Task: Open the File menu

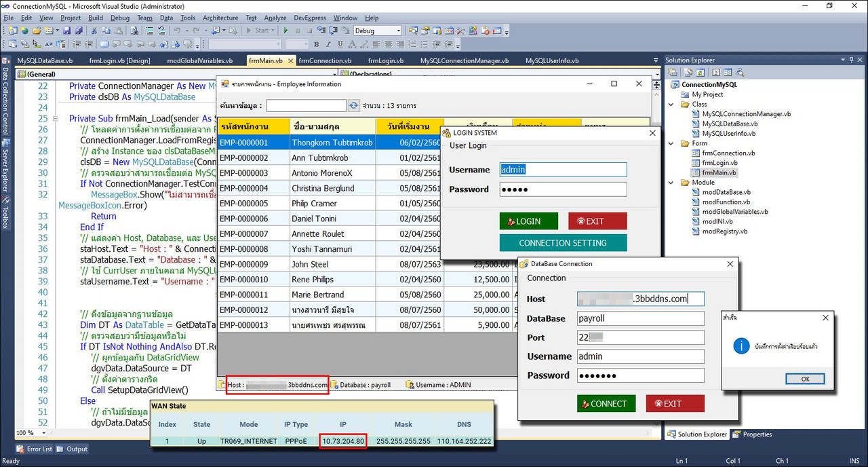Action: tap(9, 18)
